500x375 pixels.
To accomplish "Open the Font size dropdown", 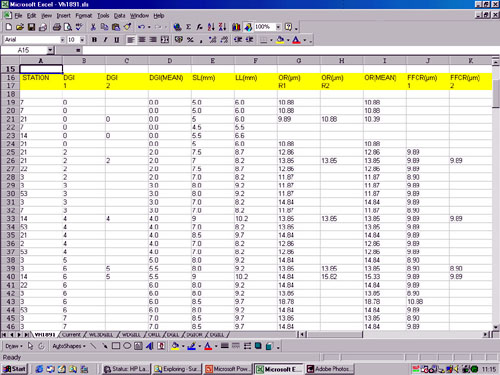I will tap(82, 40).
